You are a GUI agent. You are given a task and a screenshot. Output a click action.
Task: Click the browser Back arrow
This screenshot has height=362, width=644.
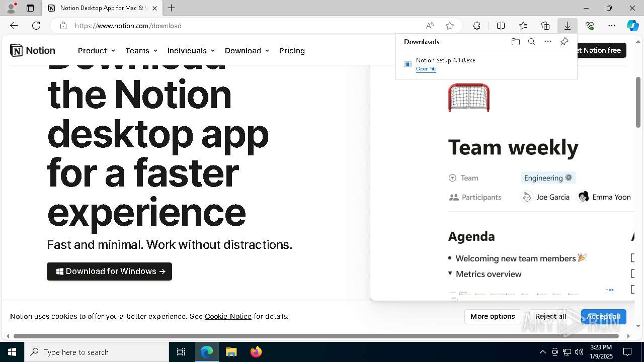(14, 26)
